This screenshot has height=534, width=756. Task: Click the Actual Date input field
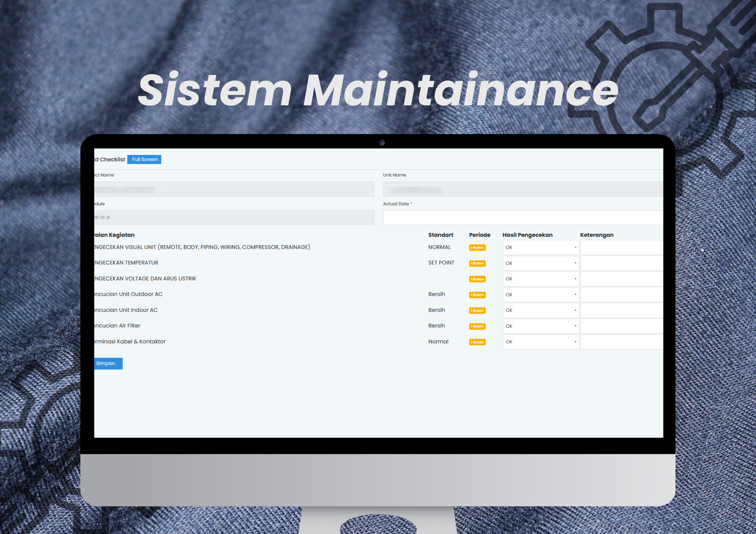[522, 218]
